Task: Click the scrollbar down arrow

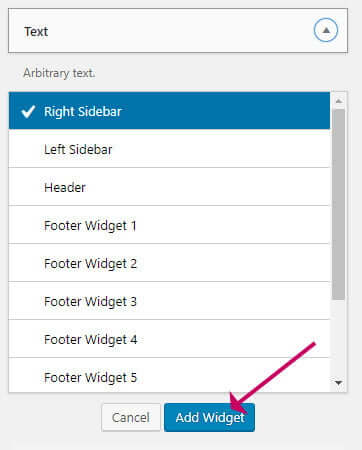Action: (339, 383)
